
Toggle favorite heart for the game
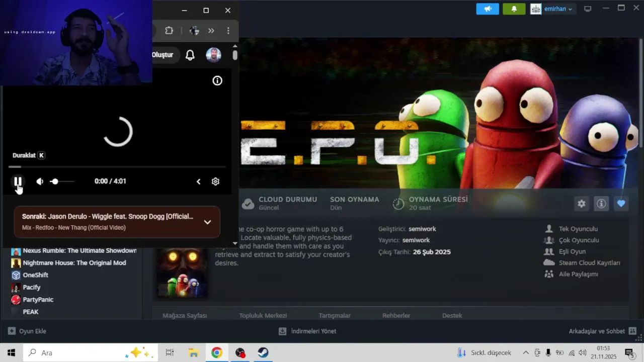point(621,204)
